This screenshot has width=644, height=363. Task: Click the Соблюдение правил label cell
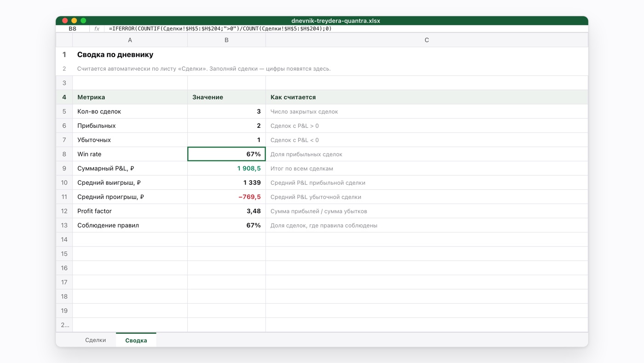(130, 225)
